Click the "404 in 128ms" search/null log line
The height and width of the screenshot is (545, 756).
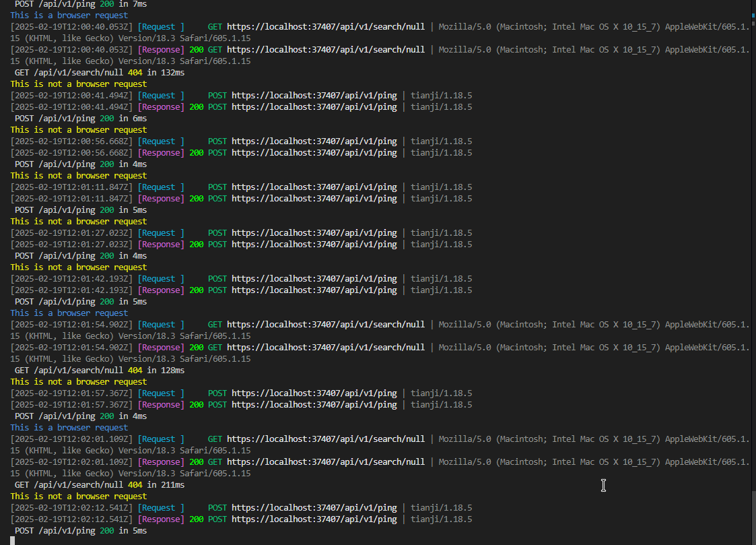tap(100, 371)
